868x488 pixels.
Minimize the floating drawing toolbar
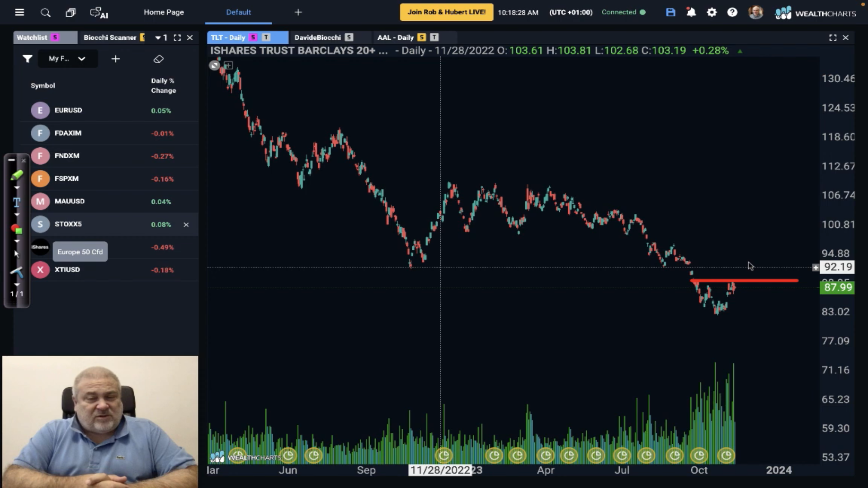pyautogui.click(x=11, y=160)
